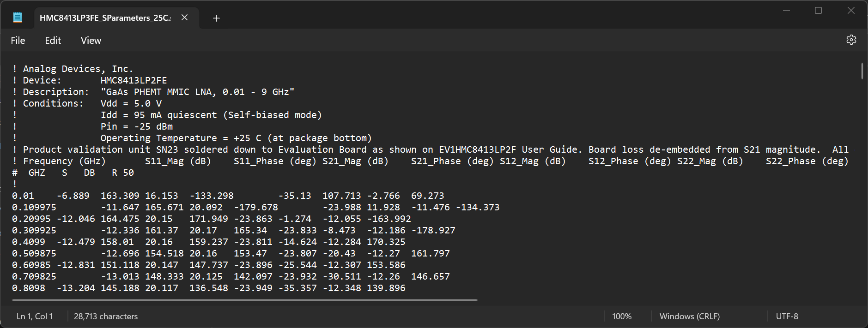Maximize the Notepad window
Image resolution: width=868 pixels, height=328 pixels.
click(x=818, y=11)
